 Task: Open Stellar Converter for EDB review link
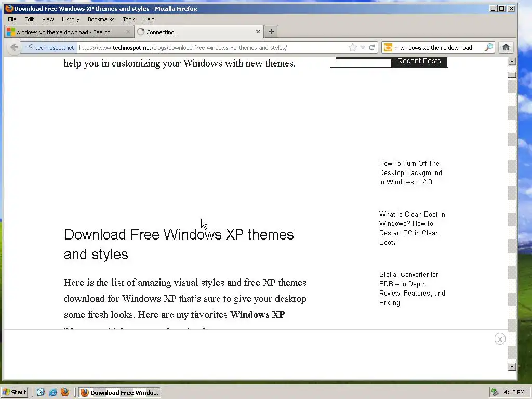click(x=412, y=288)
